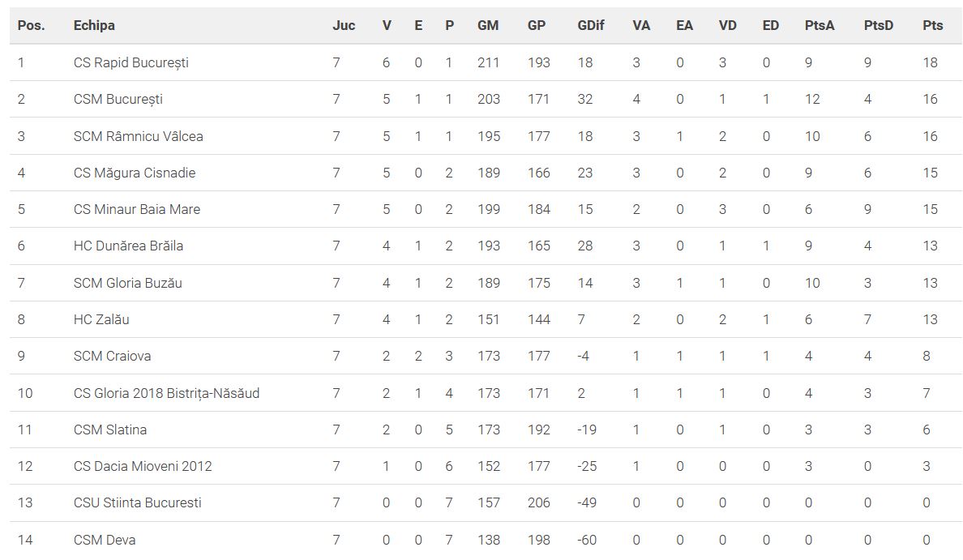Viewport: 963px width, 560px height.
Task: Click CS Dacia Mioveni 2012
Action: tap(143, 466)
